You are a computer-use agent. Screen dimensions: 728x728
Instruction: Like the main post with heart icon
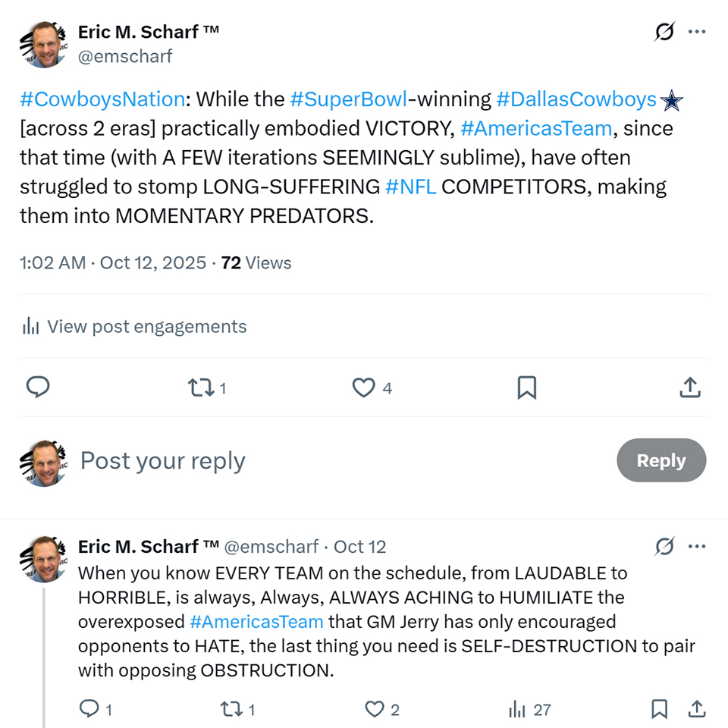click(364, 388)
